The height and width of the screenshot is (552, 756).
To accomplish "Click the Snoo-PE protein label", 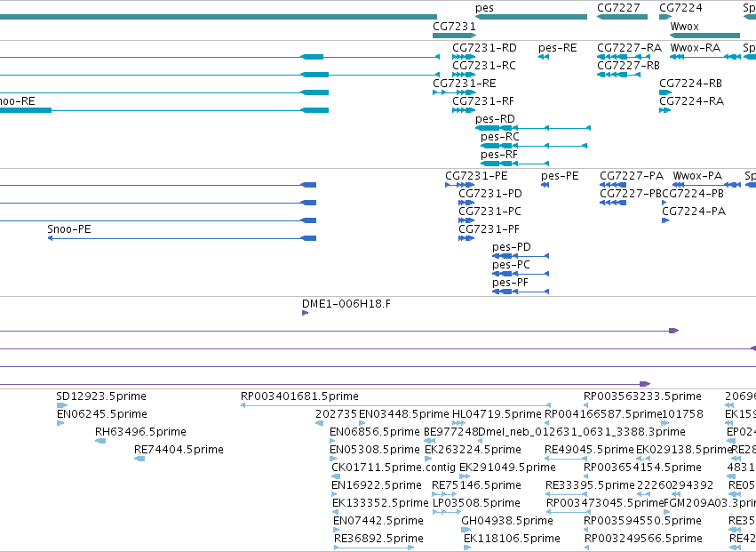I will [x=69, y=229].
